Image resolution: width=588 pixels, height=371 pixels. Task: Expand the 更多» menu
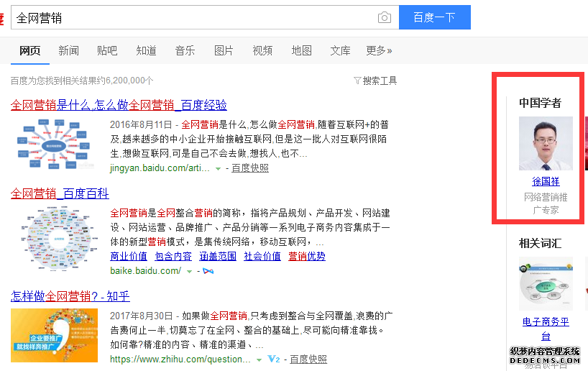379,50
